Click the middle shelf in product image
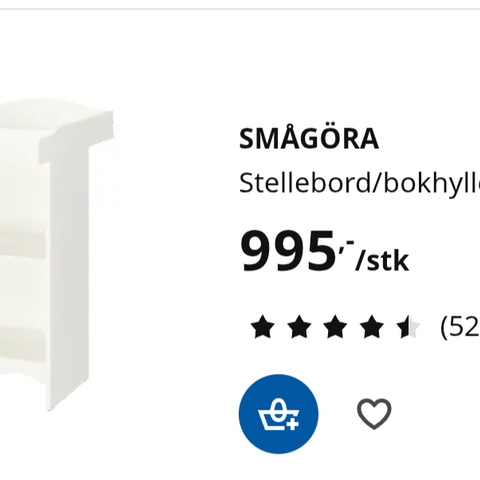 point(23,244)
